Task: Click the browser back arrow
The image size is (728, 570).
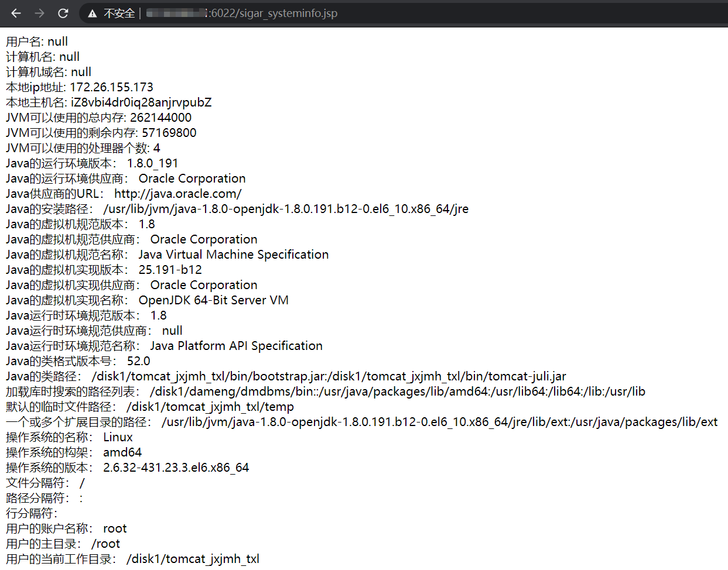Action: pos(16,13)
